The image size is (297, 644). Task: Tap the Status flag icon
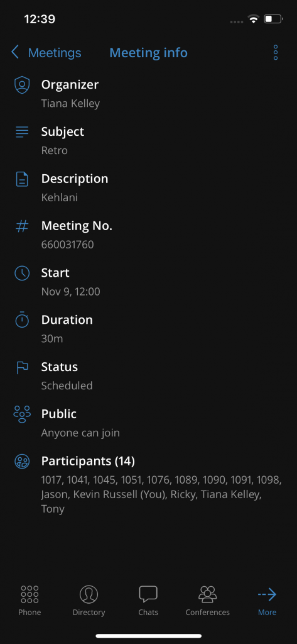(22, 367)
